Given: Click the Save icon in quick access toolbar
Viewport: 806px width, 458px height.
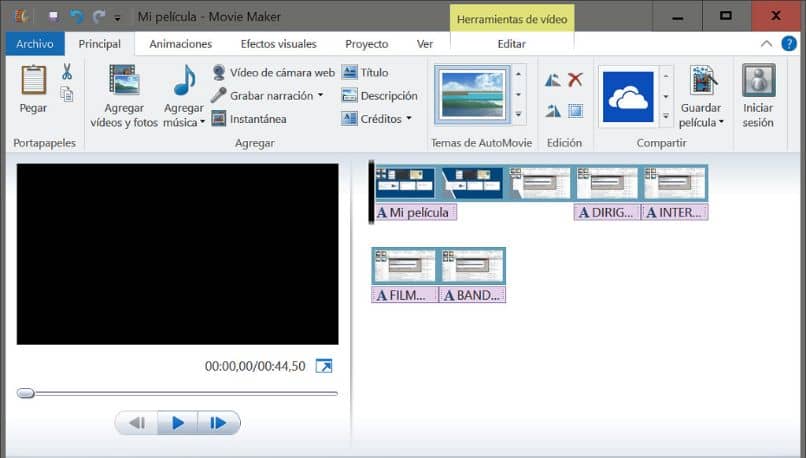Looking at the screenshot, I should click(x=53, y=17).
